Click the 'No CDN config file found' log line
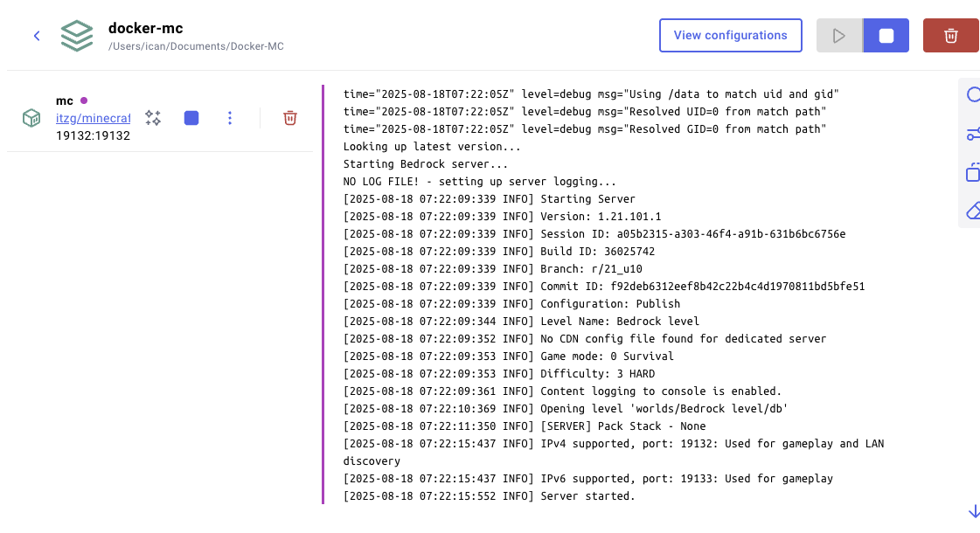 (x=584, y=339)
